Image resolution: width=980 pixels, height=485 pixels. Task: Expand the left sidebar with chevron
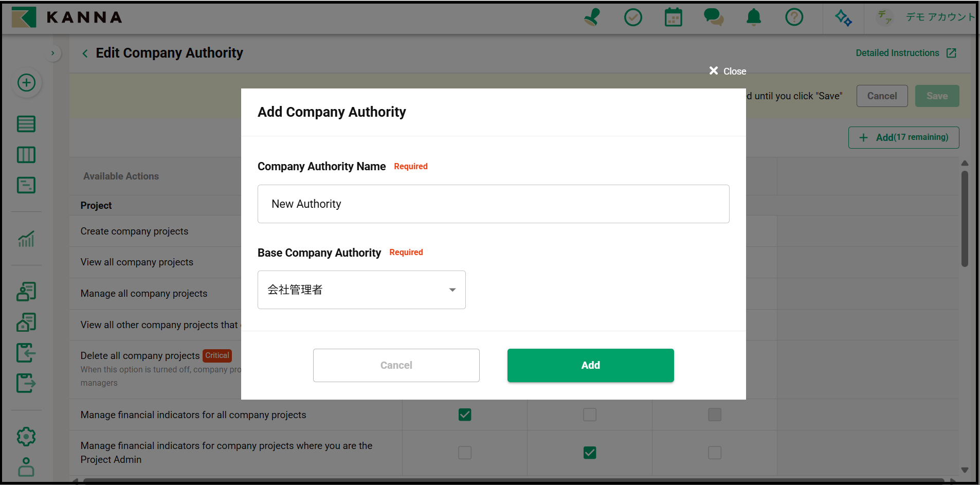coord(52,53)
